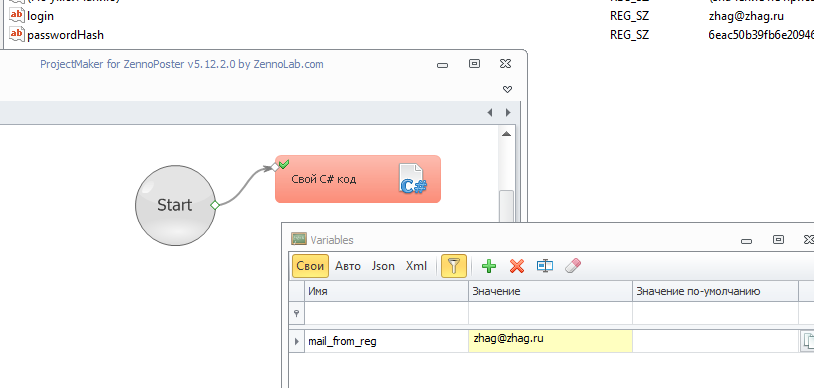Click the green checkmark on C# block
The height and width of the screenshot is (388, 814).
pos(283,164)
